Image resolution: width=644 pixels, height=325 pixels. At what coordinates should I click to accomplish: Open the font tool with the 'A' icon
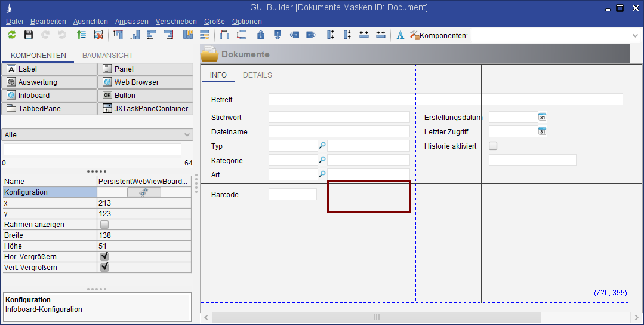(x=400, y=35)
